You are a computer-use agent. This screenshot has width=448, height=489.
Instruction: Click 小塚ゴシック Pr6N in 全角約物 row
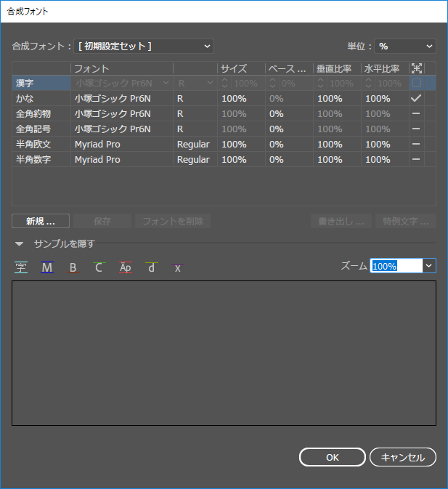[x=113, y=114]
